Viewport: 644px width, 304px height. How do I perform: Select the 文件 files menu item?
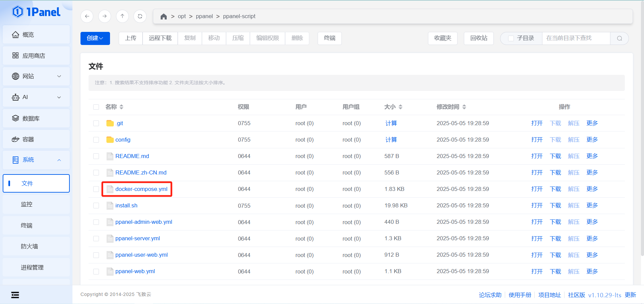coord(36,183)
